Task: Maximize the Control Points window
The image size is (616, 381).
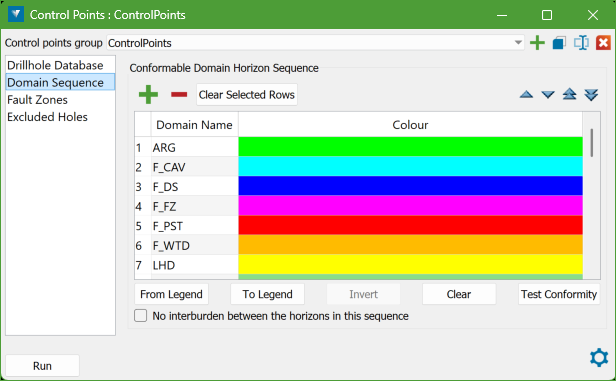Action: 547,15
